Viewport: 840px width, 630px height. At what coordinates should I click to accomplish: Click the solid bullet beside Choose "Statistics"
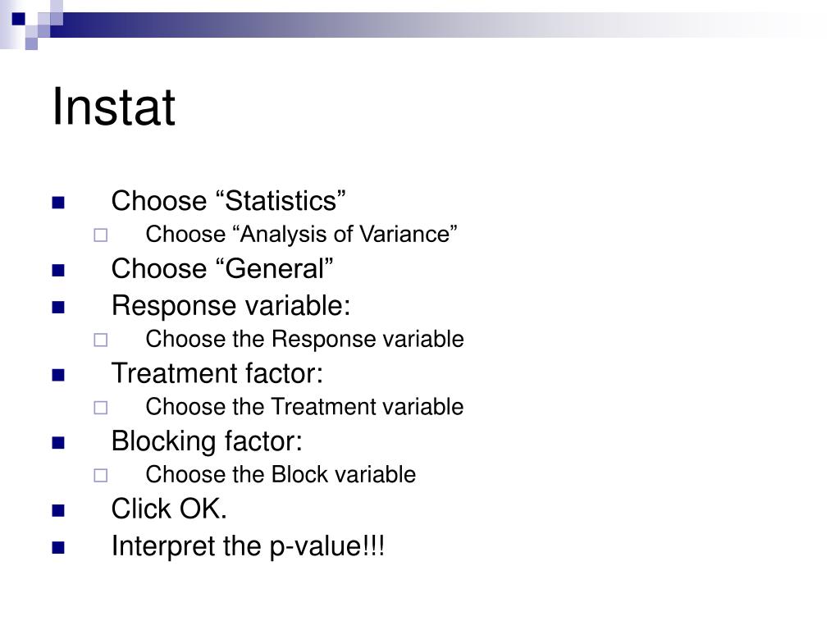point(58,203)
